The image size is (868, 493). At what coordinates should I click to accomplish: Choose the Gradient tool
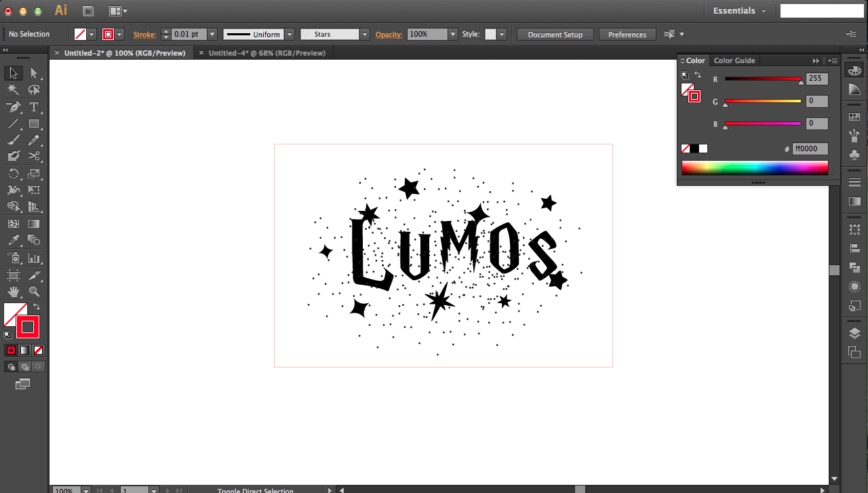click(x=34, y=224)
